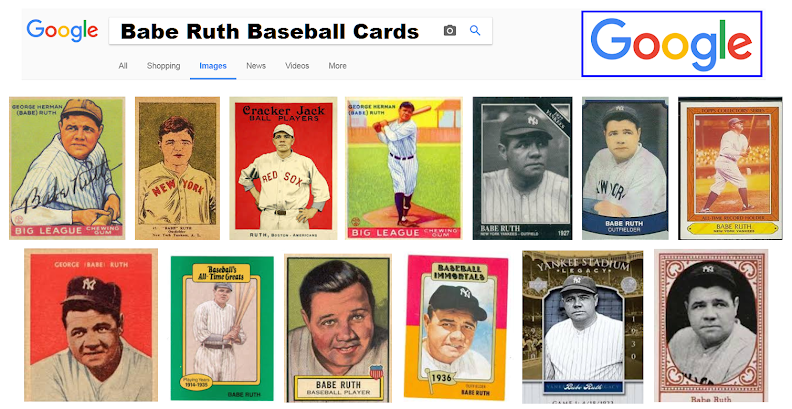Open the yellow batting Big League card
Screen dimensions: 792x409
coord(404,168)
